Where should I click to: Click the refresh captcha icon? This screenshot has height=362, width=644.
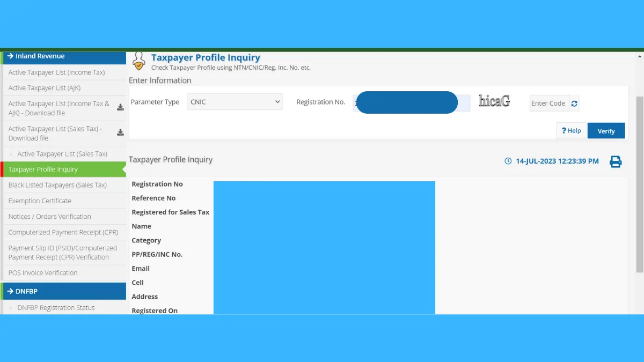(x=574, y=104)
